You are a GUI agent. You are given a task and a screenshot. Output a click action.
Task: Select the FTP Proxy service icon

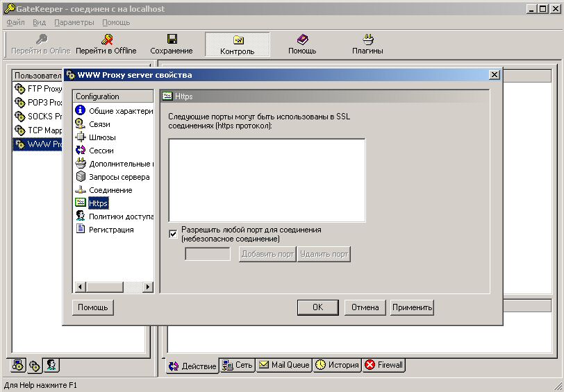click(x=20, y=88)
